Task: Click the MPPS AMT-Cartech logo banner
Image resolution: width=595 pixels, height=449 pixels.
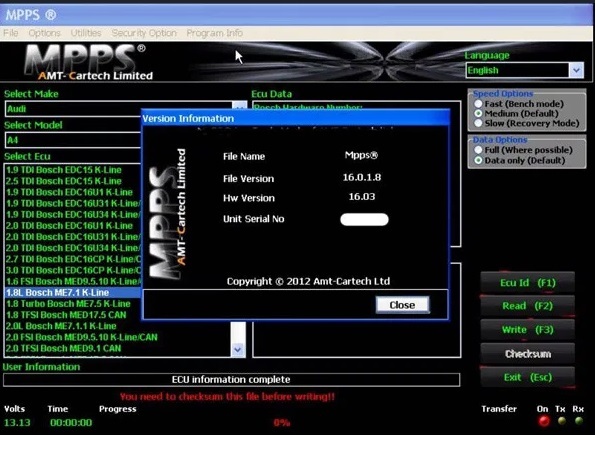Action: 89,62
